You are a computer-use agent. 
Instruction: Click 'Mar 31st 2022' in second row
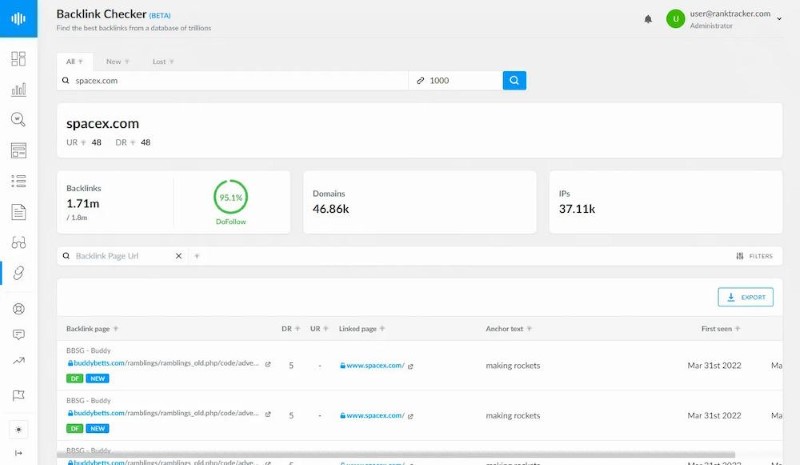tap(714, 415)
